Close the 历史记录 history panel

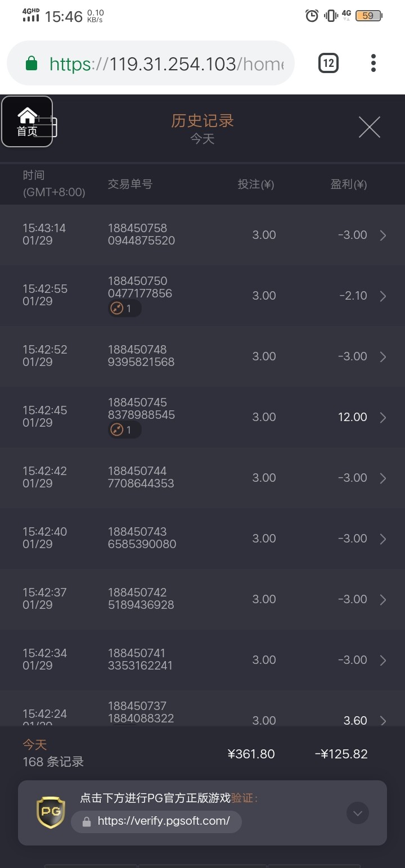pyautogui.click(x=370, y=128)
